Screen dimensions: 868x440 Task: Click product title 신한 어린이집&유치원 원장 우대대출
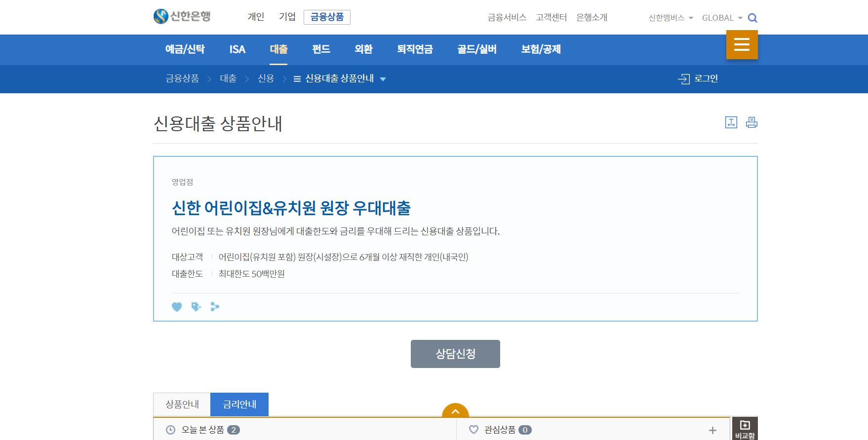point(291,208)
